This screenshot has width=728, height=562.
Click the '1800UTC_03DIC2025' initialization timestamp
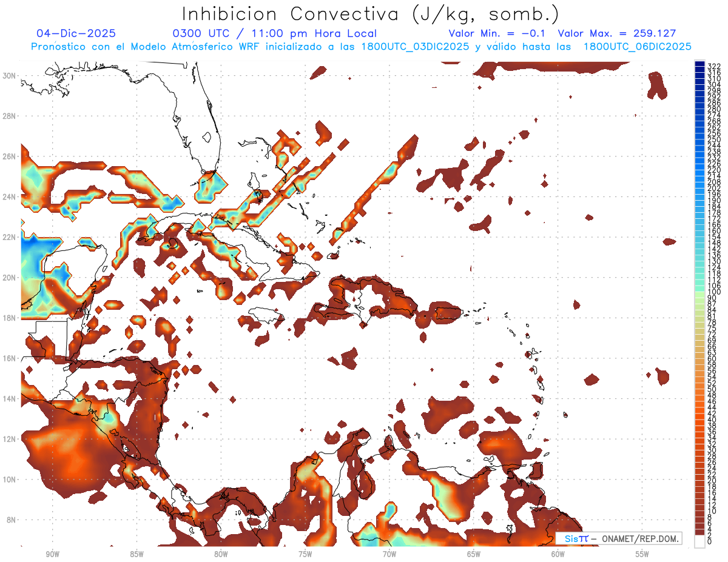416,47
